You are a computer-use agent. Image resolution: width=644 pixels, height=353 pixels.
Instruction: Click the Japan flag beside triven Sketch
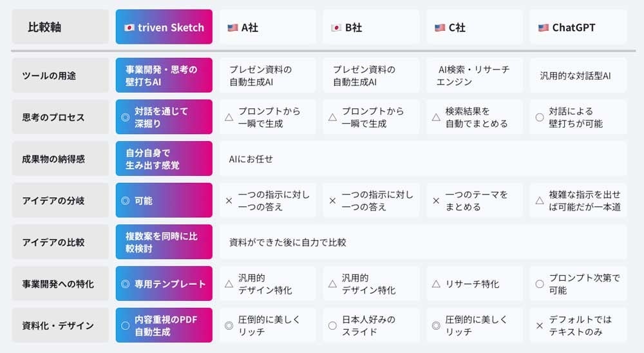coord(129,28)
